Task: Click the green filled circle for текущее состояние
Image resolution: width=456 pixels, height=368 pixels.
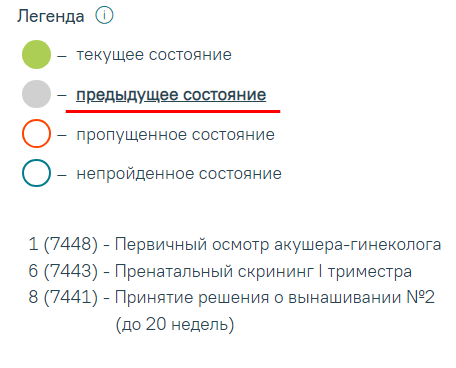Action: click(x=36, y=55)
